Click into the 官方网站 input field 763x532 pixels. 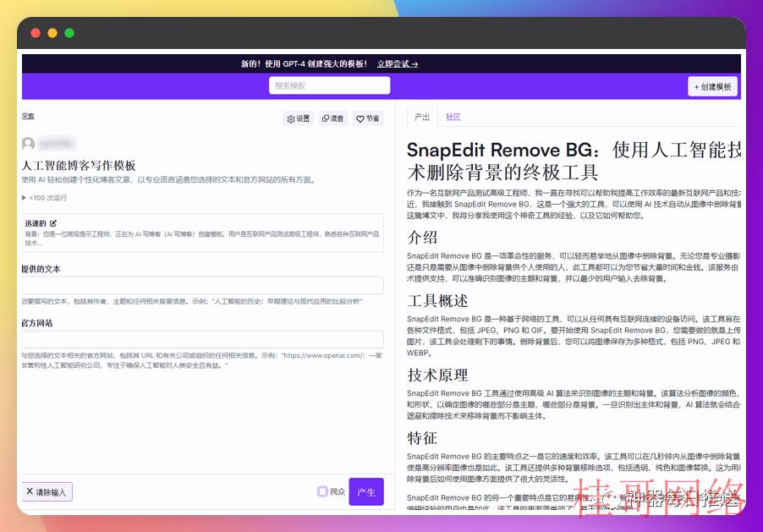pos(202,339)
